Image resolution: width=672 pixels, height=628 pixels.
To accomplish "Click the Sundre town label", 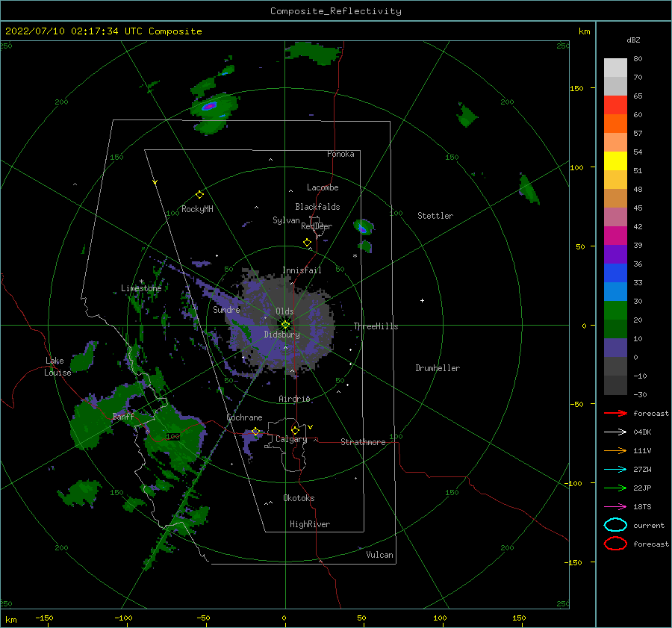I will [226, 309].
